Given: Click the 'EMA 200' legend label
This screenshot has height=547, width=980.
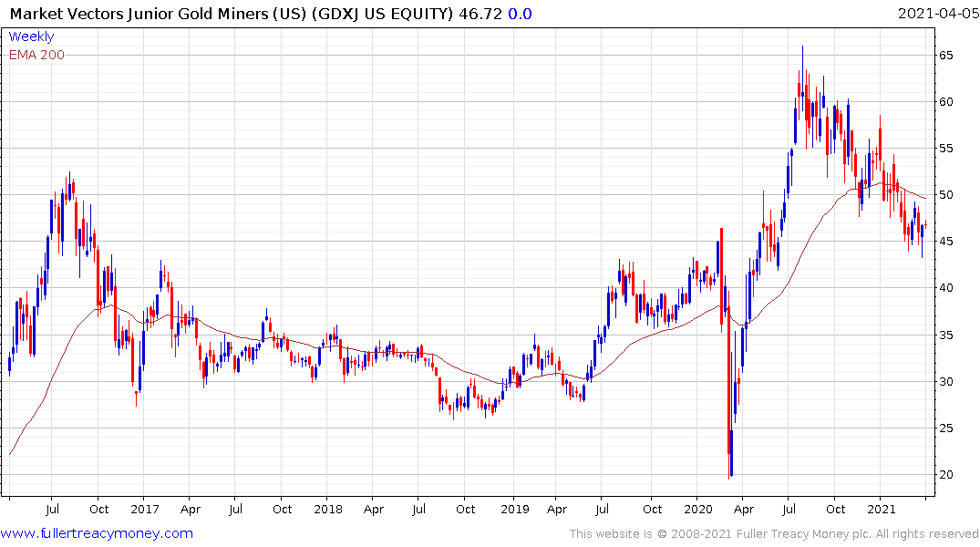Looking at the screenshot, I should [36, 55].
